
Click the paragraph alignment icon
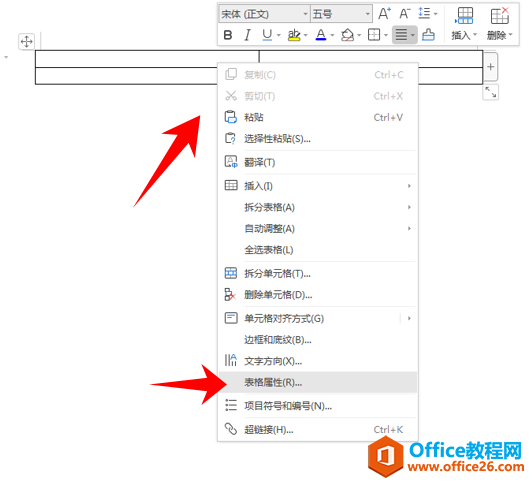coord(401,35)
